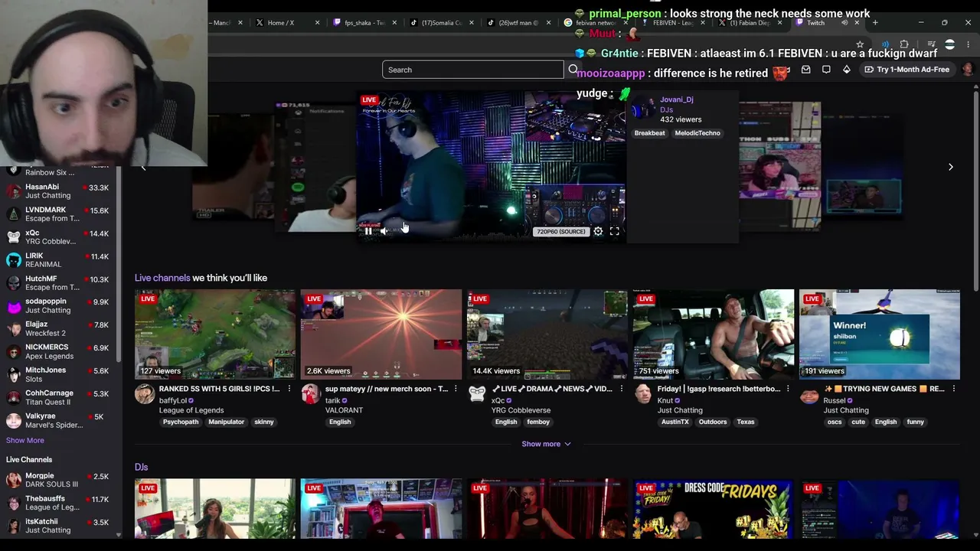Select the Breakbeat tag
This screenshot has height=551, width=980.
pyautogui.click(x=649, y=133)
